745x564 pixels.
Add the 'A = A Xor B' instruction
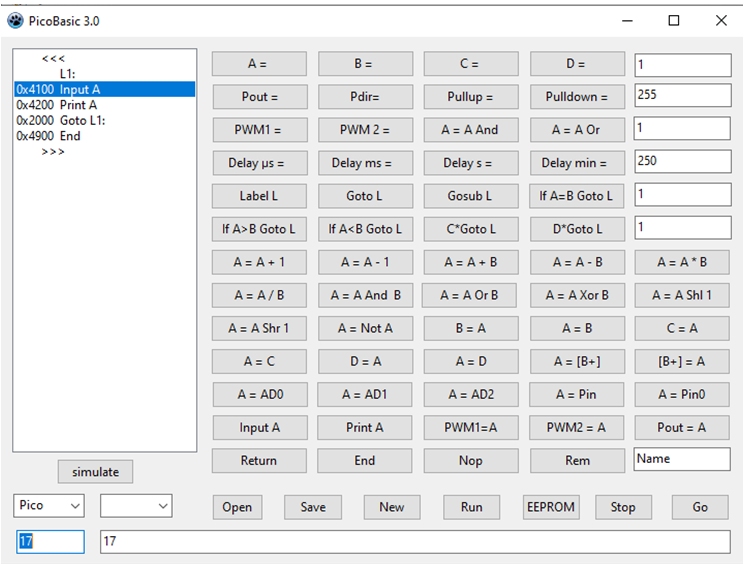576,295
